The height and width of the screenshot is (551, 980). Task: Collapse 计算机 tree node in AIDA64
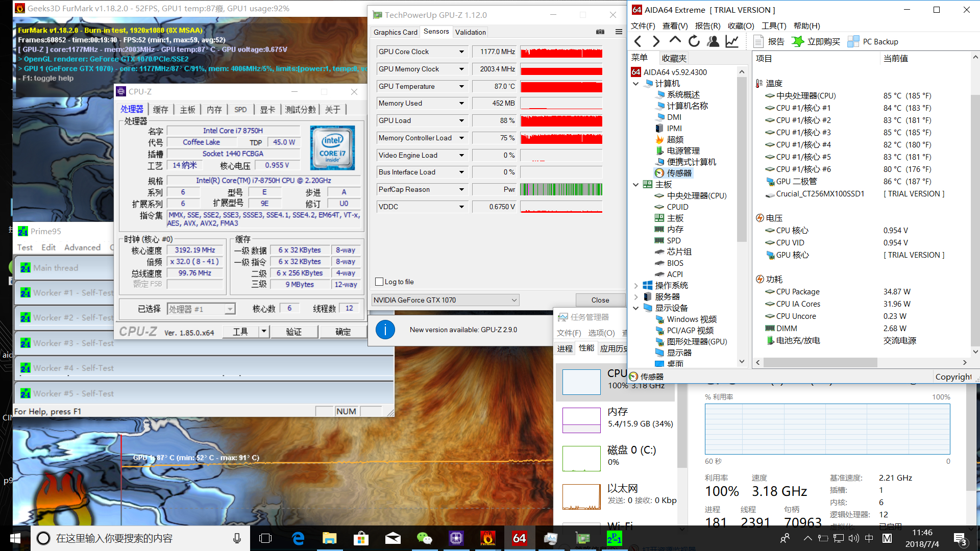tap(636, 83)
